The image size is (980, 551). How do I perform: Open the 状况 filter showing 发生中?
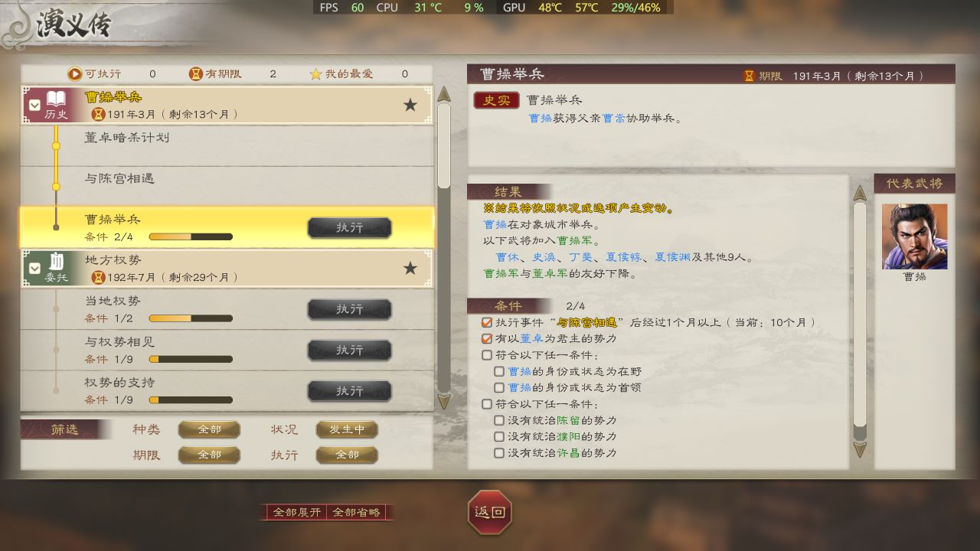tap(347, 430)
